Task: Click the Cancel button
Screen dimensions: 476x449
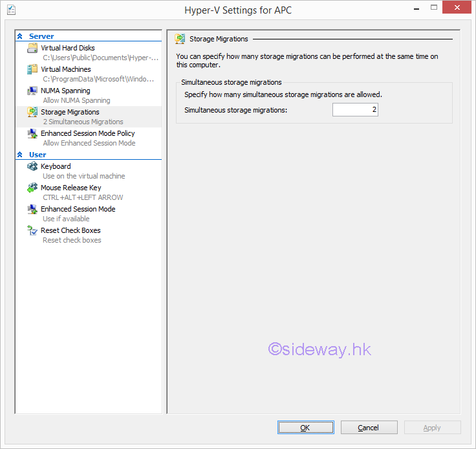Action: 369,428
